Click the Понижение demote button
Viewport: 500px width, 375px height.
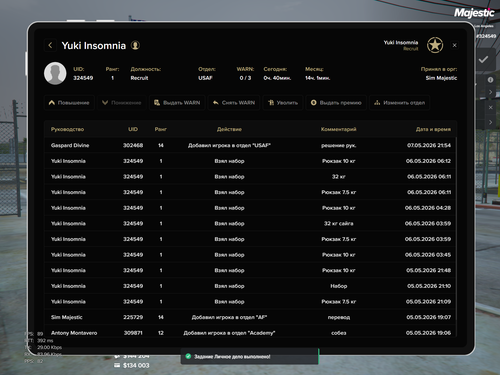pos(121,103)
